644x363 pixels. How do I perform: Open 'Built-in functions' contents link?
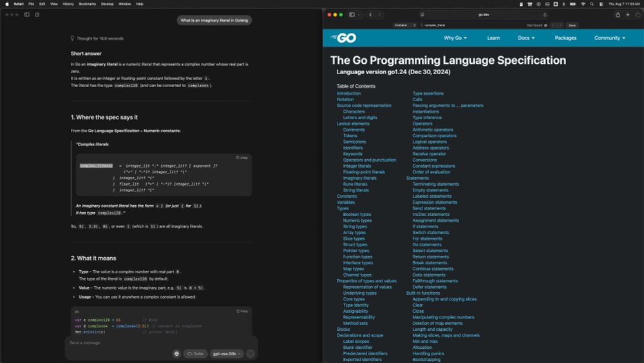[x=422, y=293]
